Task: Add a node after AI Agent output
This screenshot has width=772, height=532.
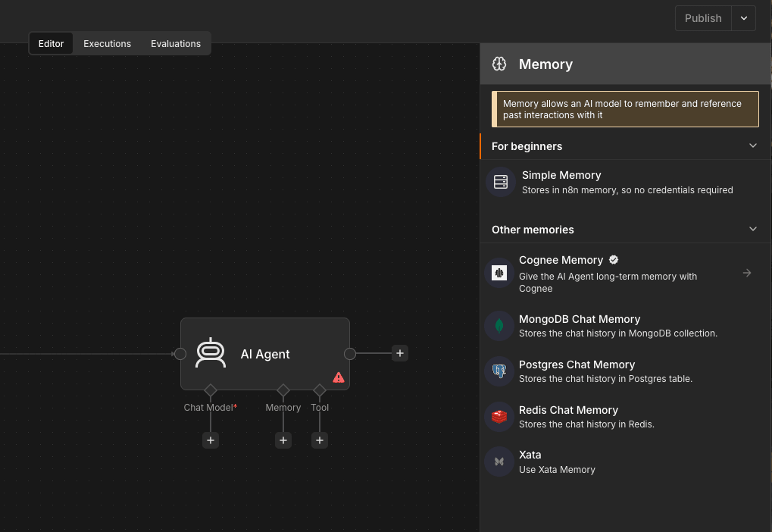Action: (400, 353)
